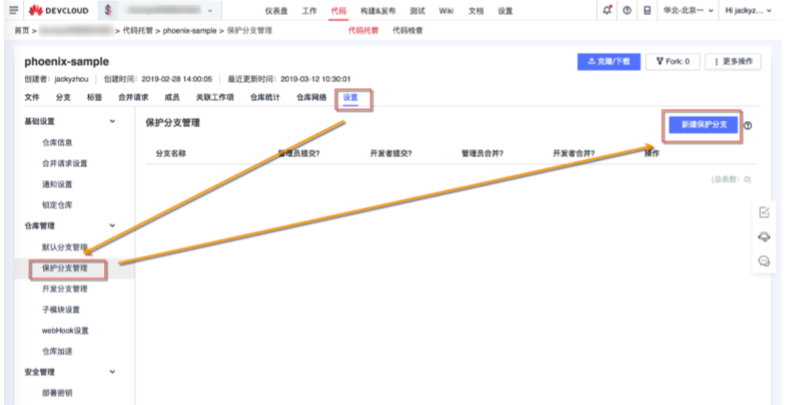Open 构建&发布 in top navigation
The height and width of the screenshot is (405, 802).
[378, 11]
